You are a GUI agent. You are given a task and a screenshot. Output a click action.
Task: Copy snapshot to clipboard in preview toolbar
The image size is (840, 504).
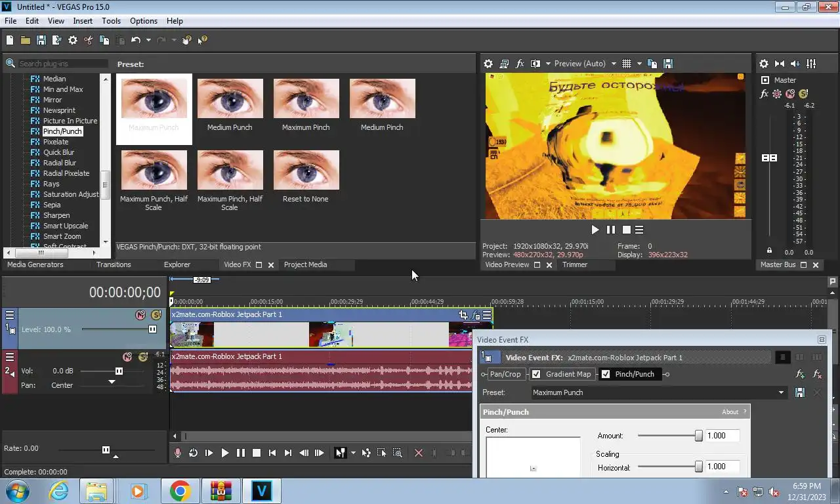coord(652,64)
